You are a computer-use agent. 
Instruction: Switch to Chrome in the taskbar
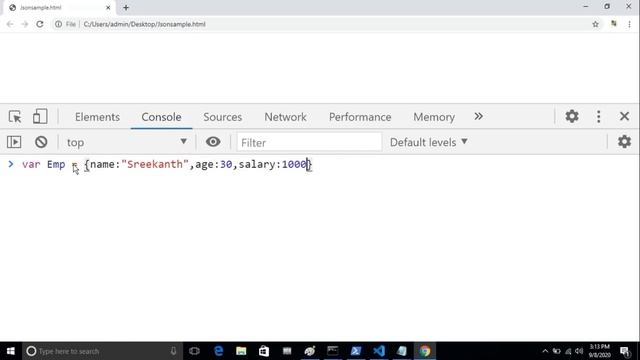coord(425,351)
